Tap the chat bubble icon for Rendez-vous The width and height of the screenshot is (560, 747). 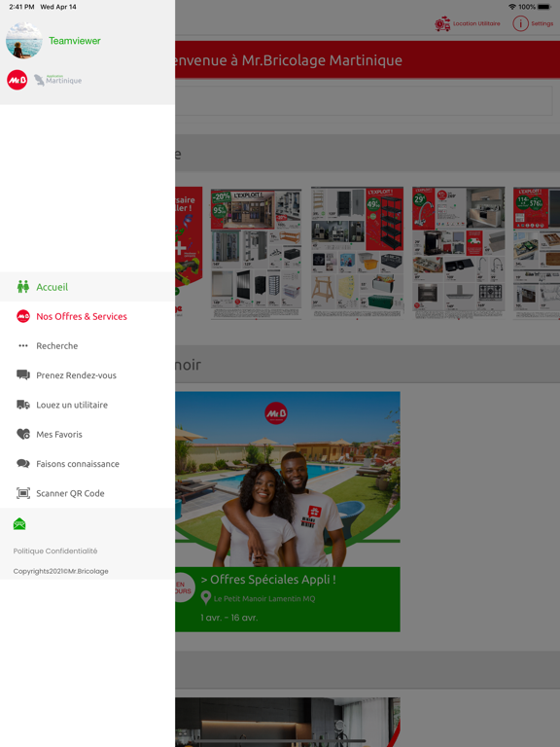pyautogui.click(x=23, y=374)
